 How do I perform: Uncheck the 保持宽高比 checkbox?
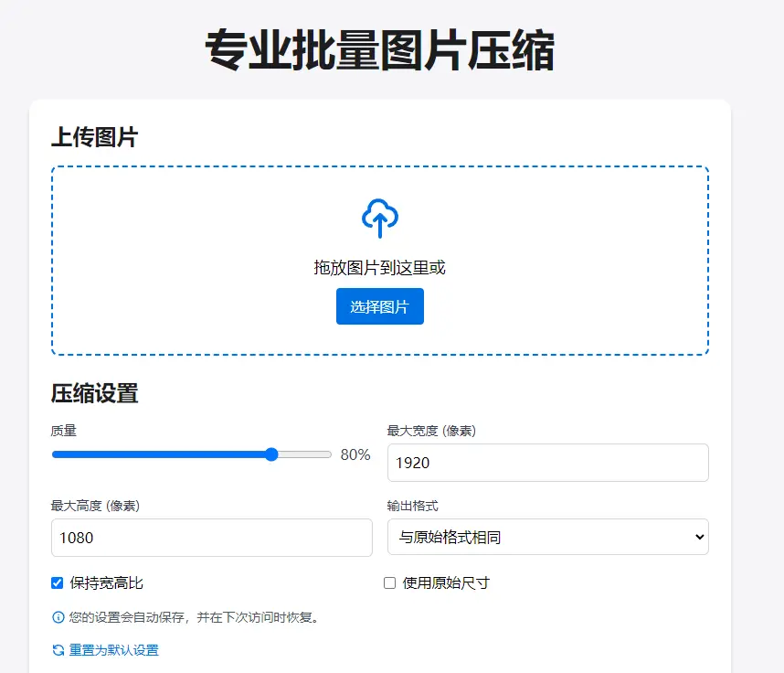58,582
